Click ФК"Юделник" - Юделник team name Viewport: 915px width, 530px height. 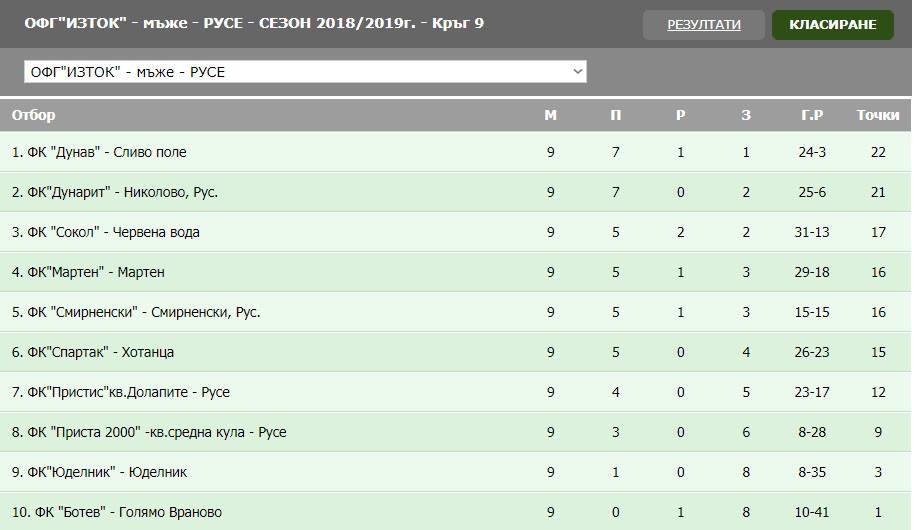point(107,472)
